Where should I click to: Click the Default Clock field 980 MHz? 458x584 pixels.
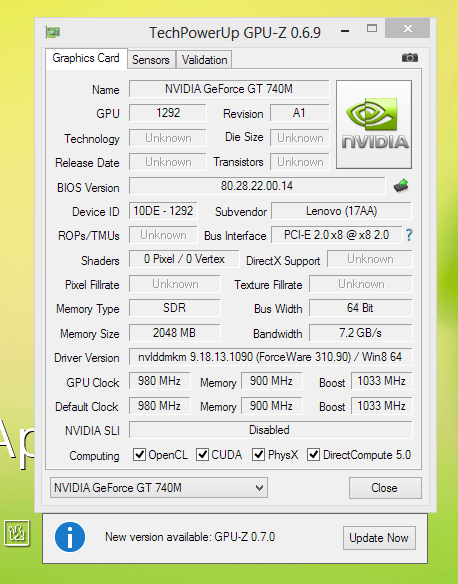click(159, 406)
